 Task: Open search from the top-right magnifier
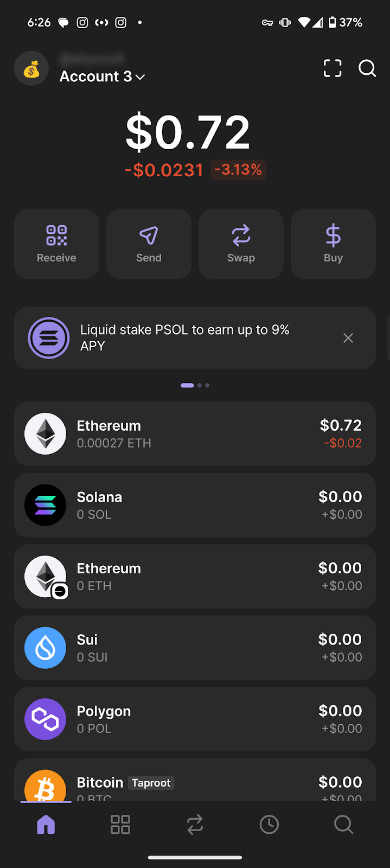[x=367, y=68]
